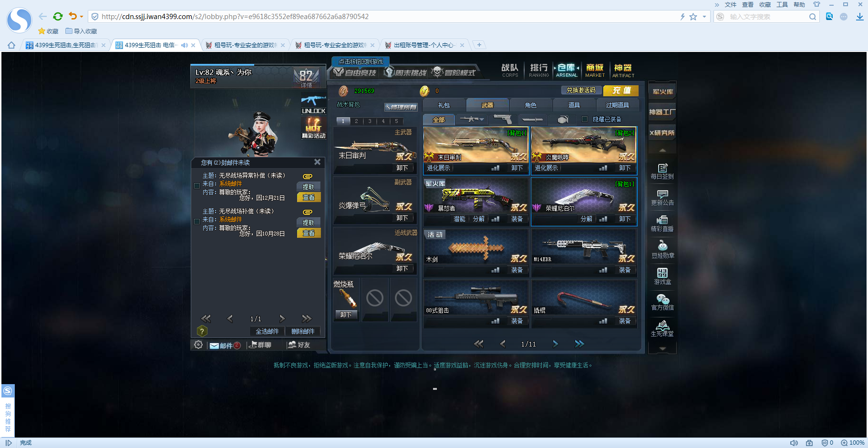This screenshot has height=448, width=868.
Task: Open the update announcements (更新公告) icon
Action: click(x=662, y=198)
